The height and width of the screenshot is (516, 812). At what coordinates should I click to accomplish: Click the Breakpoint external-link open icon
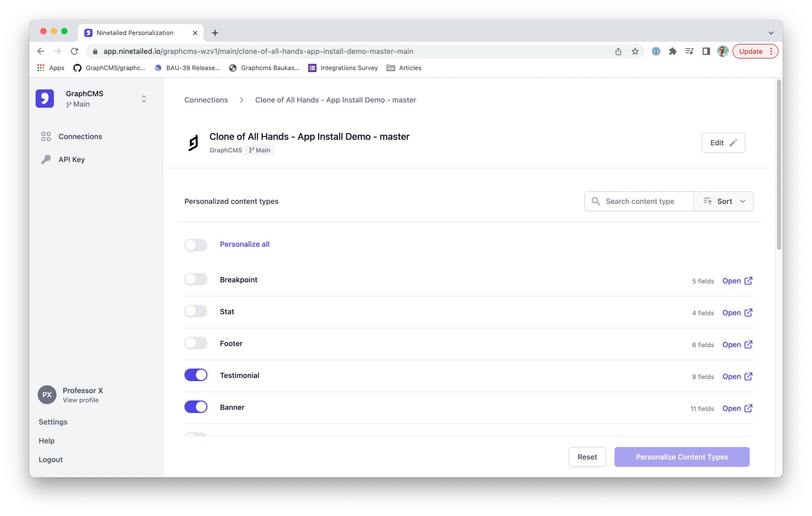click(748, 281)
